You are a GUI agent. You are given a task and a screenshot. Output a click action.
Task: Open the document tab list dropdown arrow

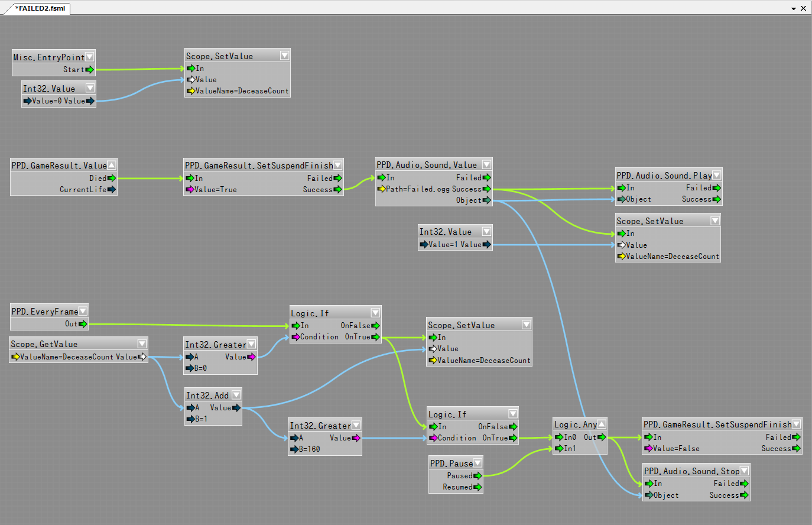click(794, 9)
